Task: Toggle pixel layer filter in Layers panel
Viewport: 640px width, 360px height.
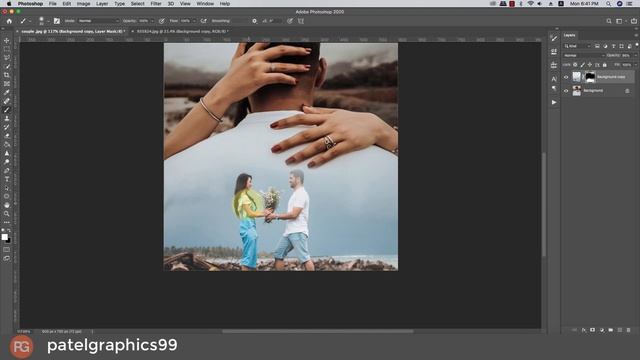Action: point(597,46)
